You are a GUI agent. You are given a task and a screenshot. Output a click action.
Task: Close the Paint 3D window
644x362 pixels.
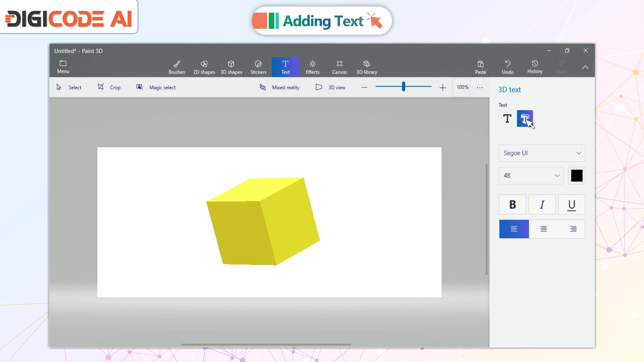click(x=586, y=51)
